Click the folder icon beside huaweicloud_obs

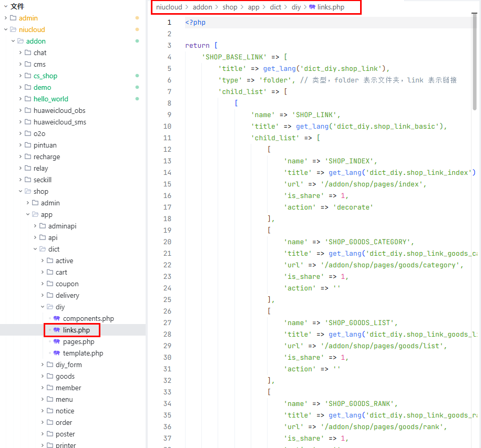coord(28,111)
